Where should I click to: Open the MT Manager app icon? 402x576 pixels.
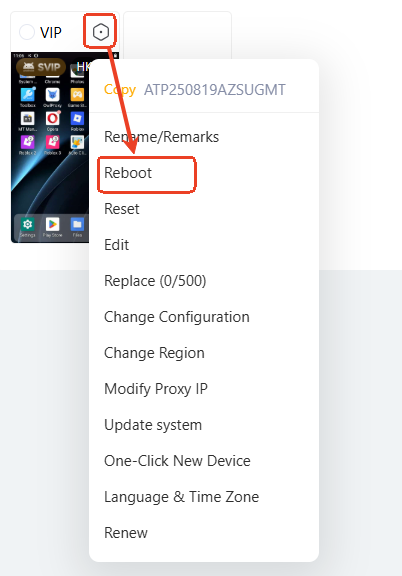(28, 119)
